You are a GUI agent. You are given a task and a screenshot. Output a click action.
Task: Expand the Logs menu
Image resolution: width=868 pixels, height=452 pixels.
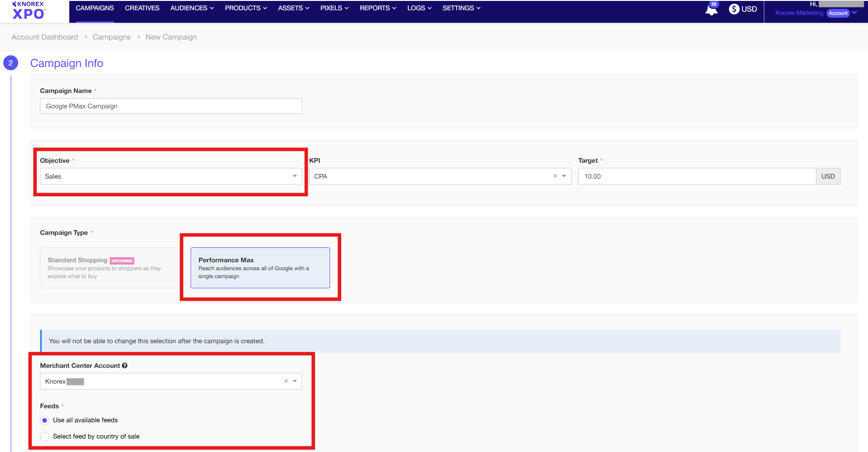point(419,8)
